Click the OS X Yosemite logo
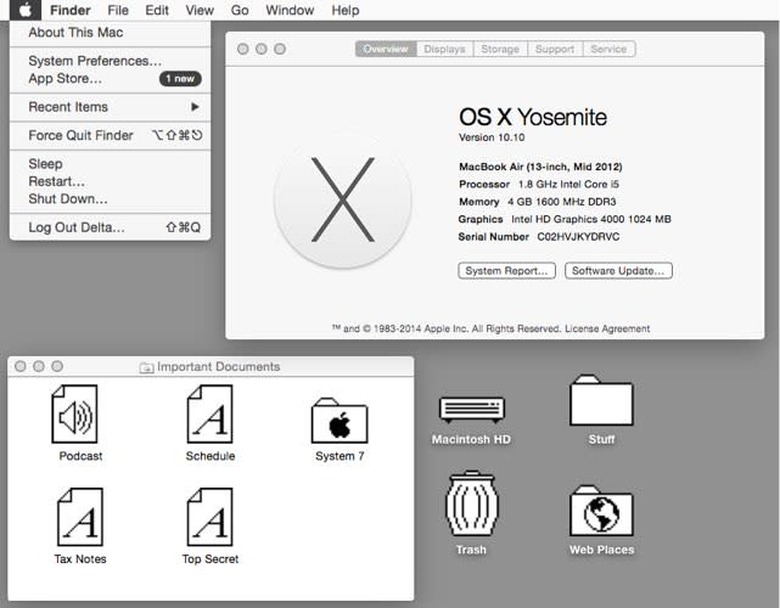The height and width of the screenshot is (608, 780). tap(343, 200)
